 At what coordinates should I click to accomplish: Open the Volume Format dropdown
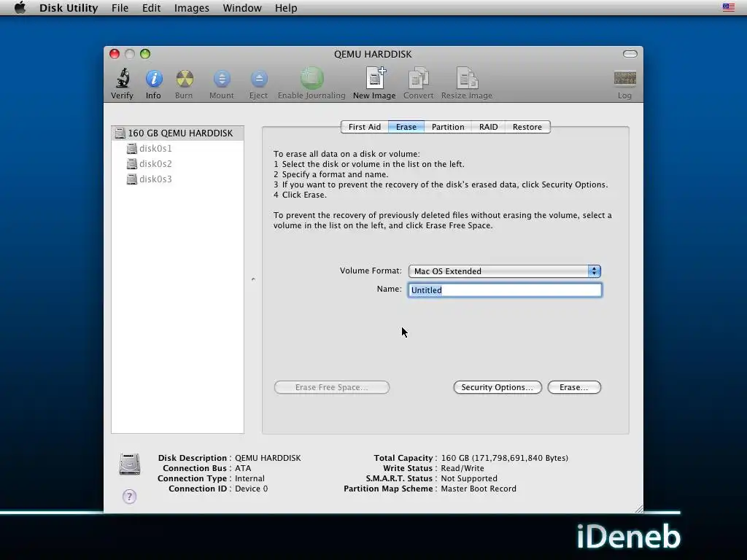505,271
